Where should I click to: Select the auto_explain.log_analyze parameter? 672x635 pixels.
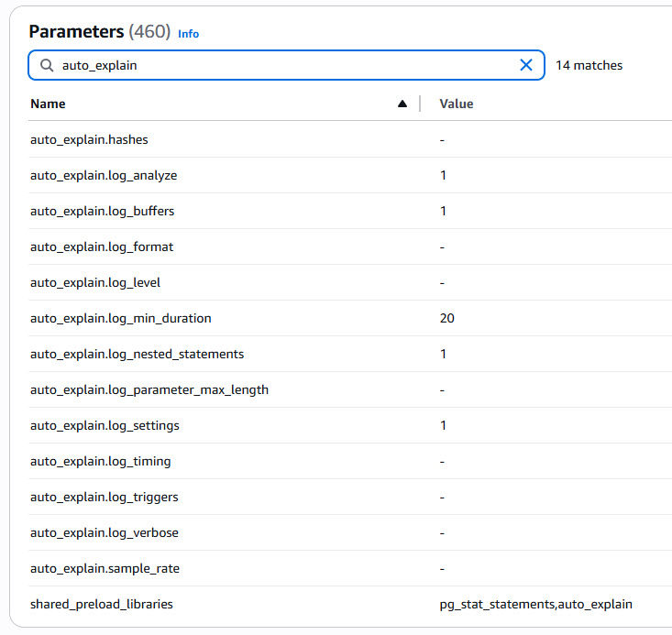pos(104,175)
